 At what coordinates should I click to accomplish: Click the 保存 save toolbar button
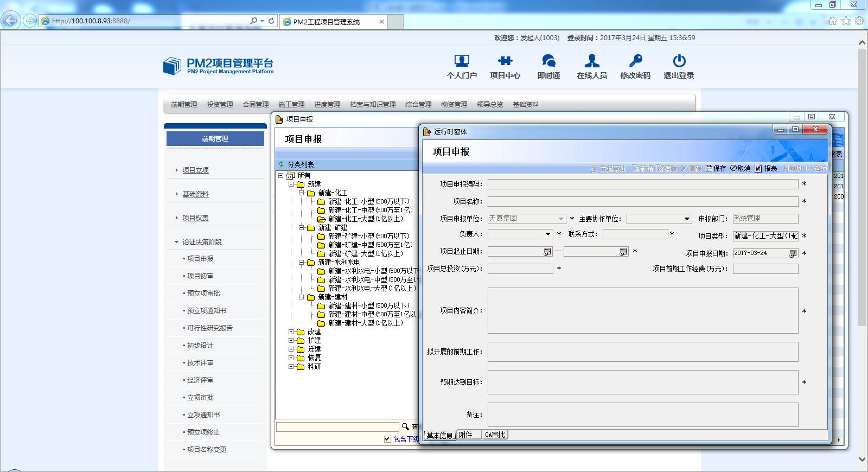point(716,169)
